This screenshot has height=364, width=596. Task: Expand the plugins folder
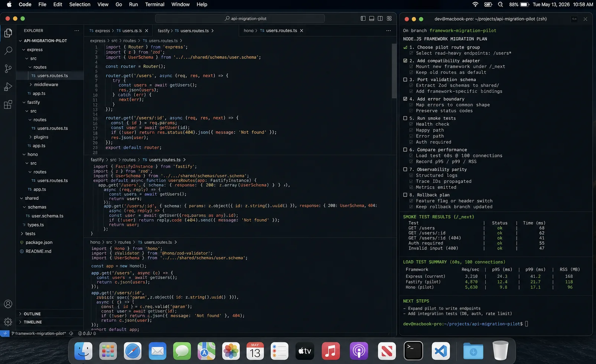point(30,137)
